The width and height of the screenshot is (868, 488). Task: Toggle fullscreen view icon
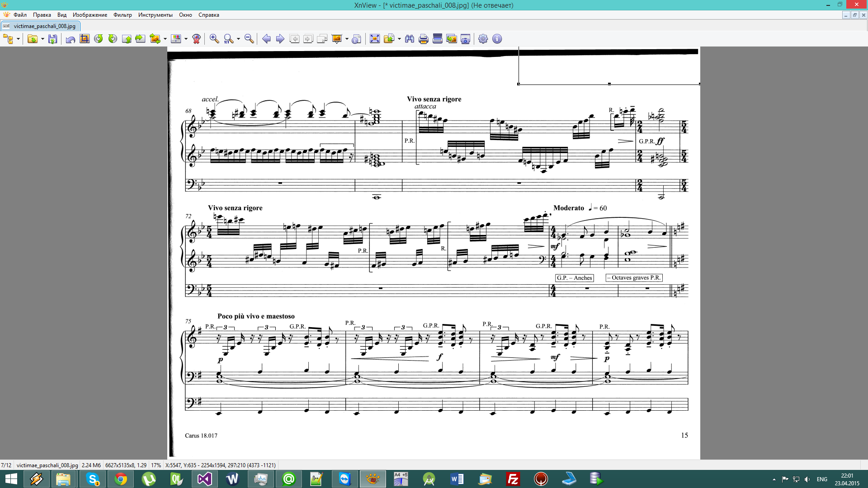[x=375, y=39]
